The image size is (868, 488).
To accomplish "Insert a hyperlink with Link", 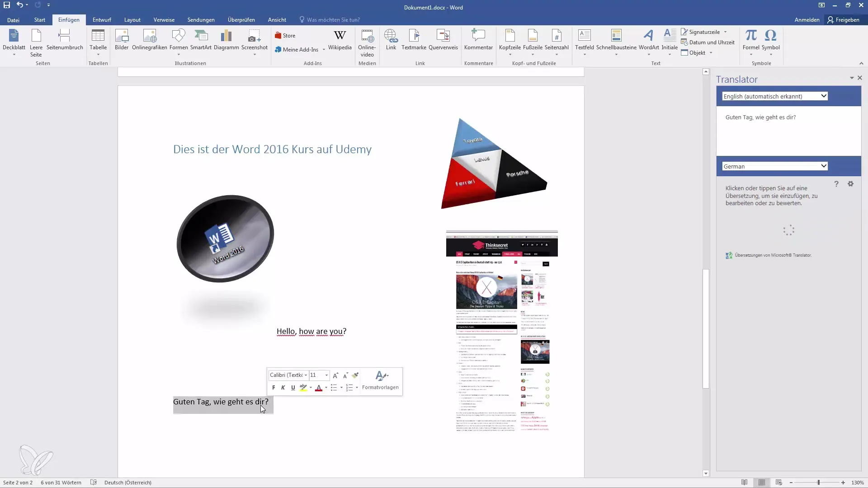I will pyautogui.click(x=391, y=40).
